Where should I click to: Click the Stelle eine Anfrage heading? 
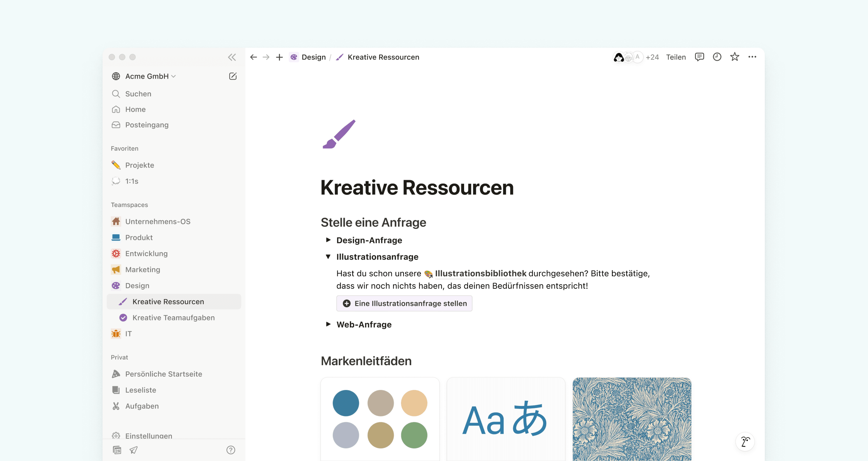pyautogui.click(x=373, y=223)
